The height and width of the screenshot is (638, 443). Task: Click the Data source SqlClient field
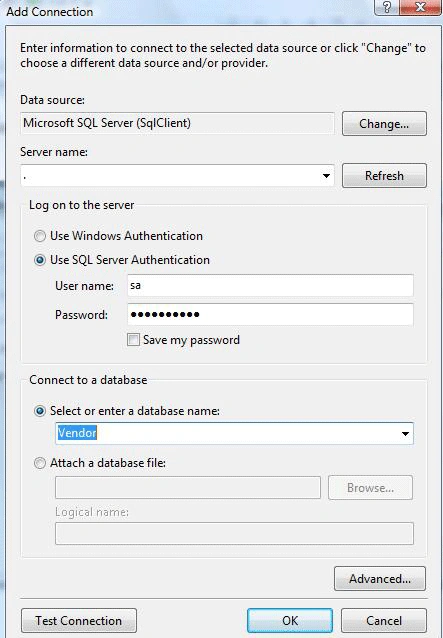(x=177, y=123)
